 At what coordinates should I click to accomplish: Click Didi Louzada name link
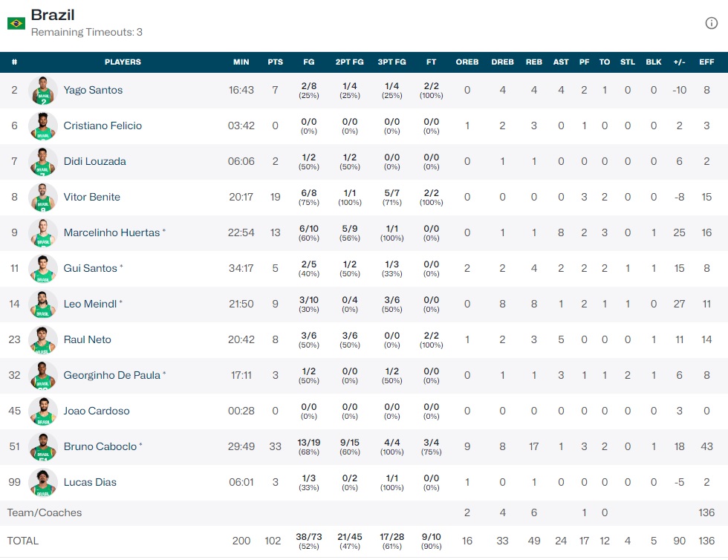coord(94,161)
